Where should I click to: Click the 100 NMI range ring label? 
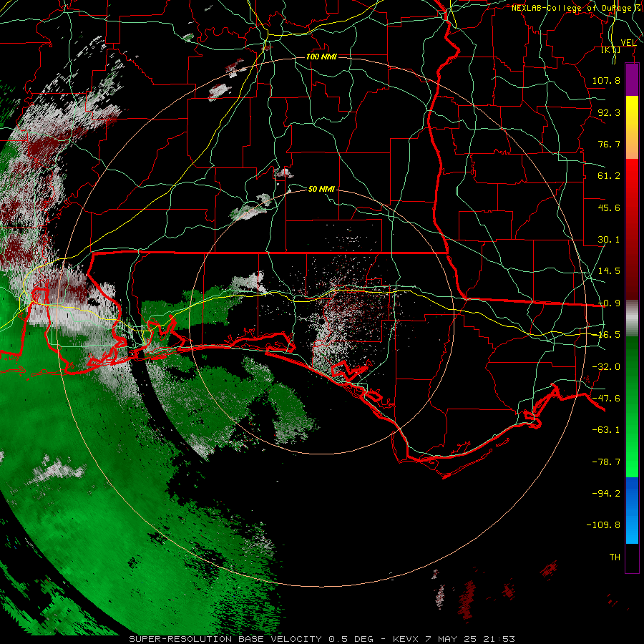321,57
